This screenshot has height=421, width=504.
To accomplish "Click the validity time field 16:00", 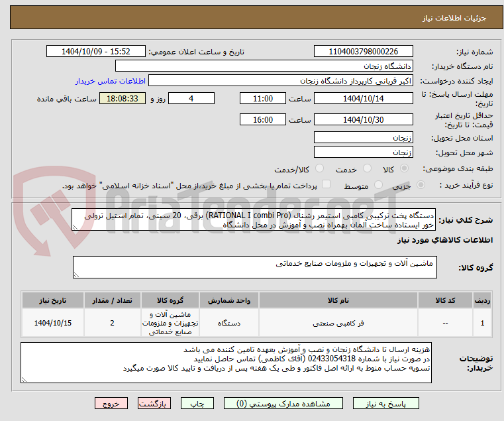I will click(263, 119).
